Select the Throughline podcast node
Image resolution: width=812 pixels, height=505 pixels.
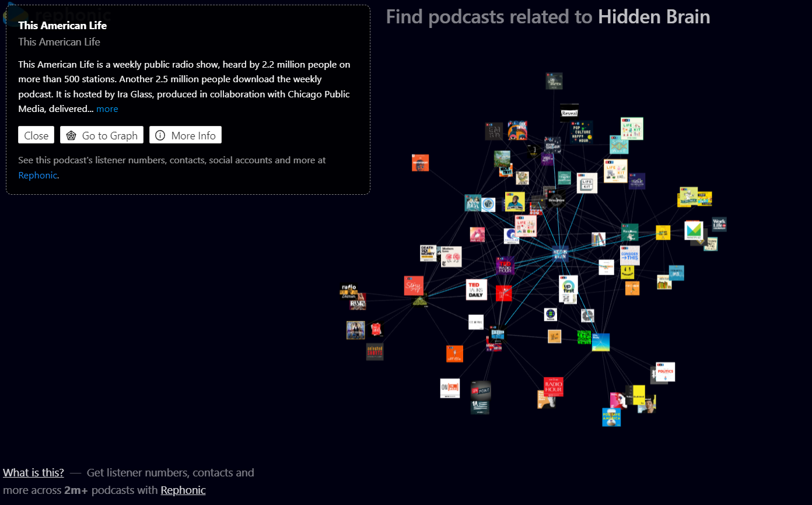(556, 199)
